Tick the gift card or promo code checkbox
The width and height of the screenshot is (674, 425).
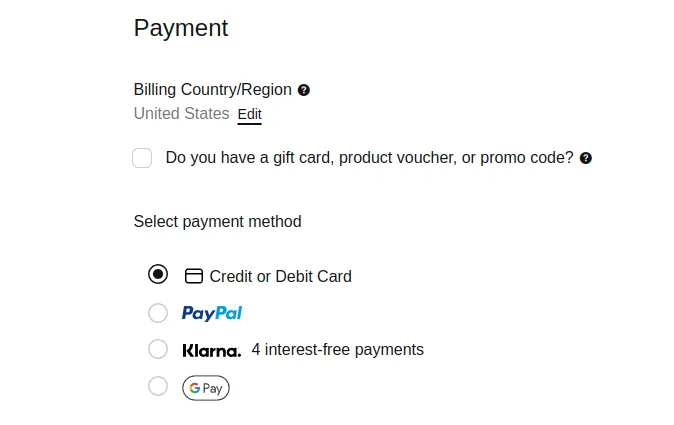tap(142, 158)
